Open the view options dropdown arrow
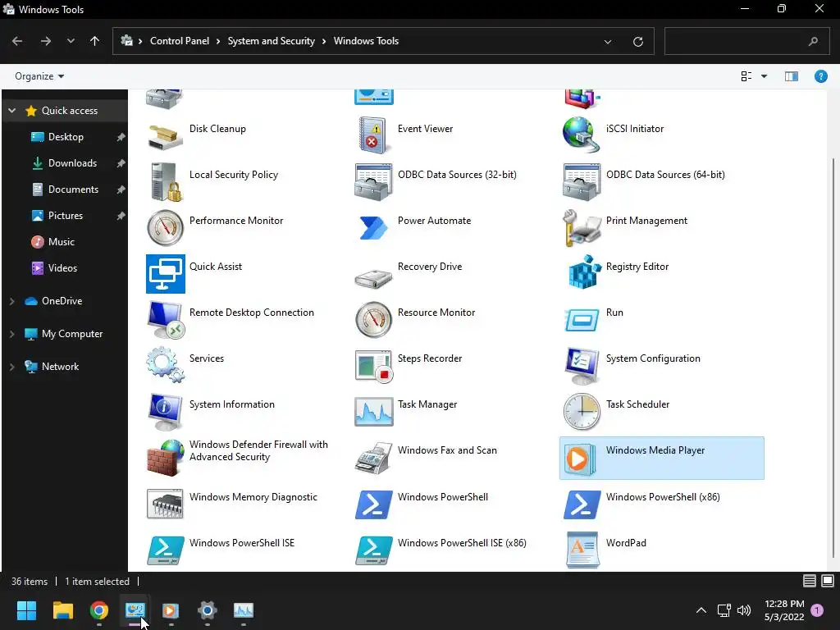 764,76
